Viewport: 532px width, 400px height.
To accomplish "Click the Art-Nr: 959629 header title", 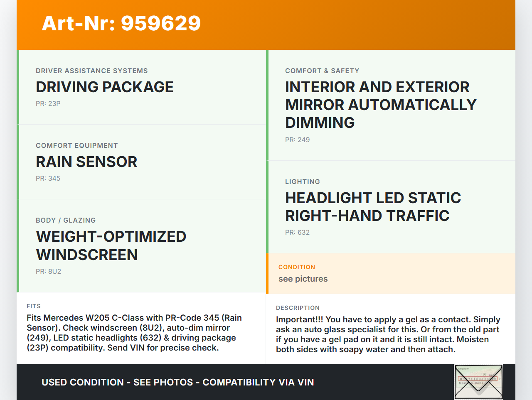I will tap(121, 23).
